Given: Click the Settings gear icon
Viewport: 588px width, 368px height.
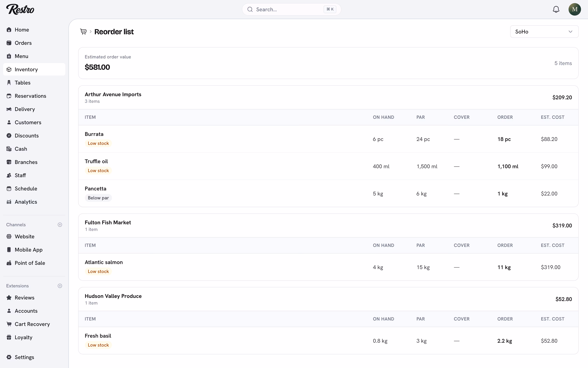Looking at the screenshot, I should (x=9, y=357).
